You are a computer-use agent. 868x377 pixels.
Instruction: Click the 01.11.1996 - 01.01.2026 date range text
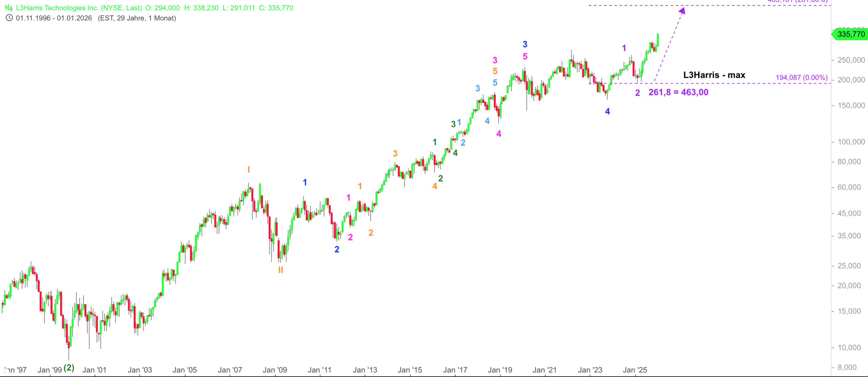coord(54,18)
